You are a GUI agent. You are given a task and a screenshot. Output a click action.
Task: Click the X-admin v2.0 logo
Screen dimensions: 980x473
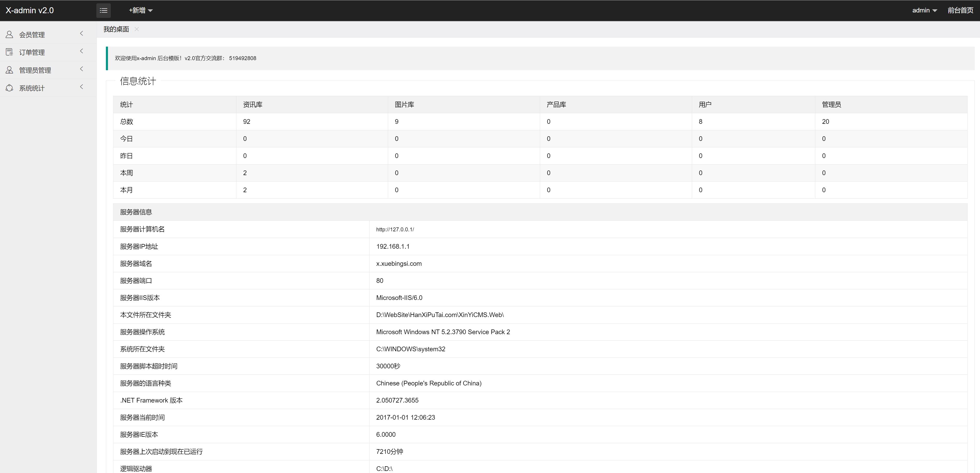[x=30, y=10]
